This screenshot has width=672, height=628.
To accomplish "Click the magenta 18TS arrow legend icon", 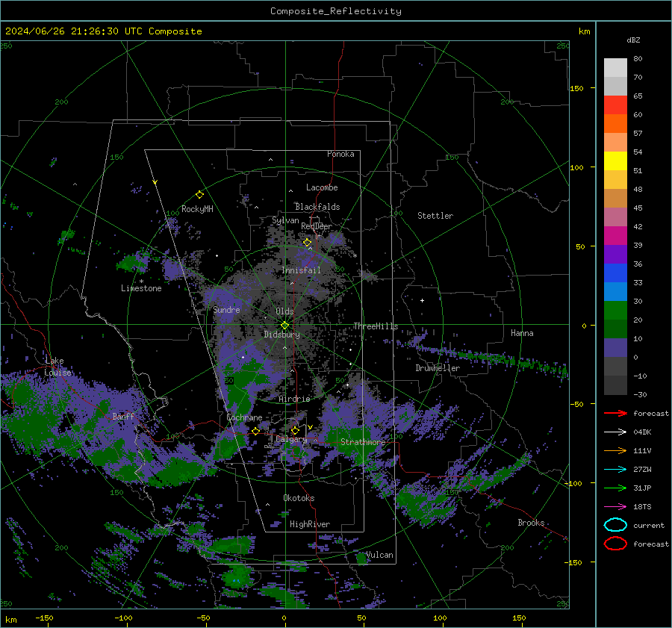I will tap(615, 507).
